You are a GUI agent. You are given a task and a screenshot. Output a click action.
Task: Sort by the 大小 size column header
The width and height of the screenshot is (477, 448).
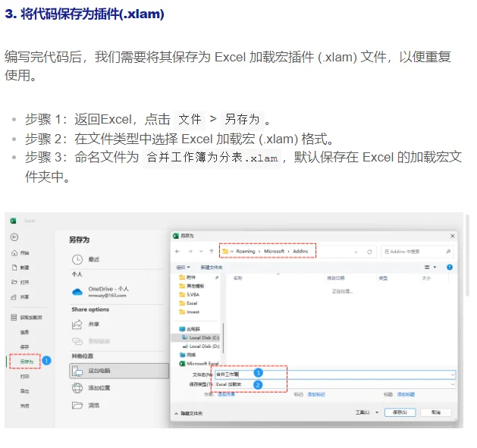tap(426, 278)
